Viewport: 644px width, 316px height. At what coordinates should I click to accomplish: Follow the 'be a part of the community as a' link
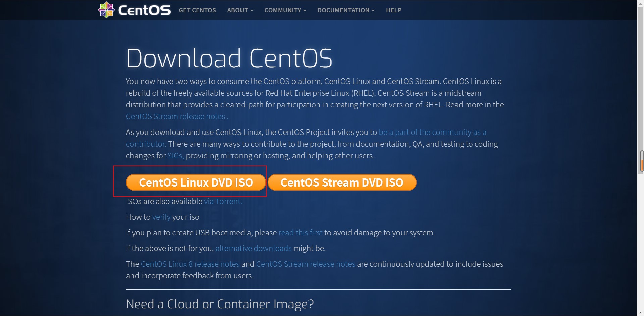coord(432,132)
